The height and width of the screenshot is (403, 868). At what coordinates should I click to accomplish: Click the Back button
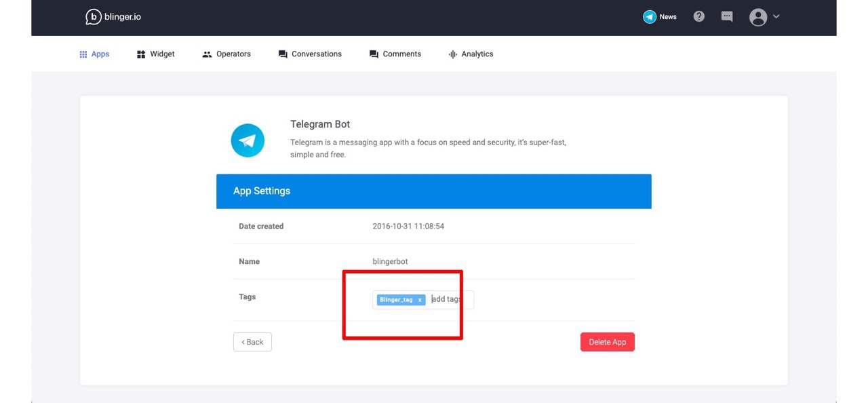click(252, 342)
